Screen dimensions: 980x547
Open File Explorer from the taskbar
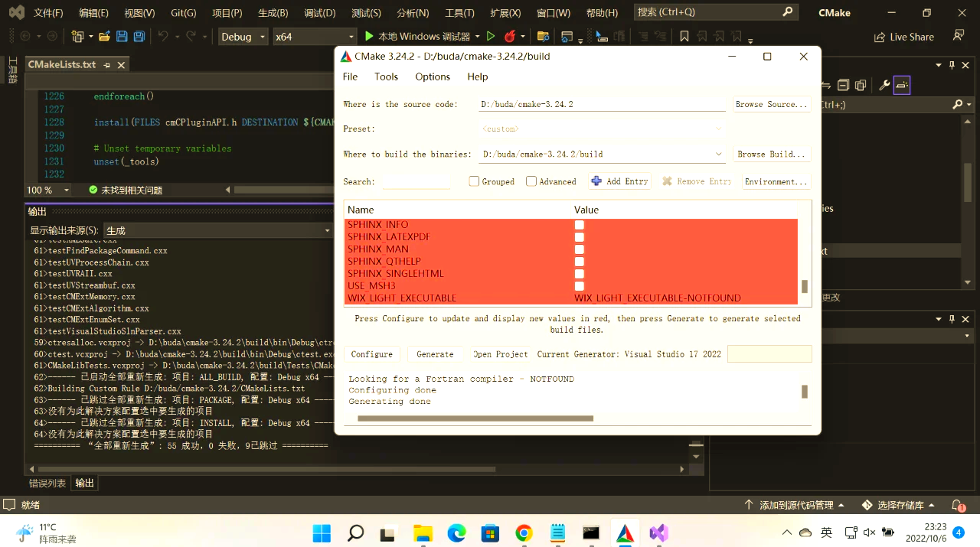423,532
